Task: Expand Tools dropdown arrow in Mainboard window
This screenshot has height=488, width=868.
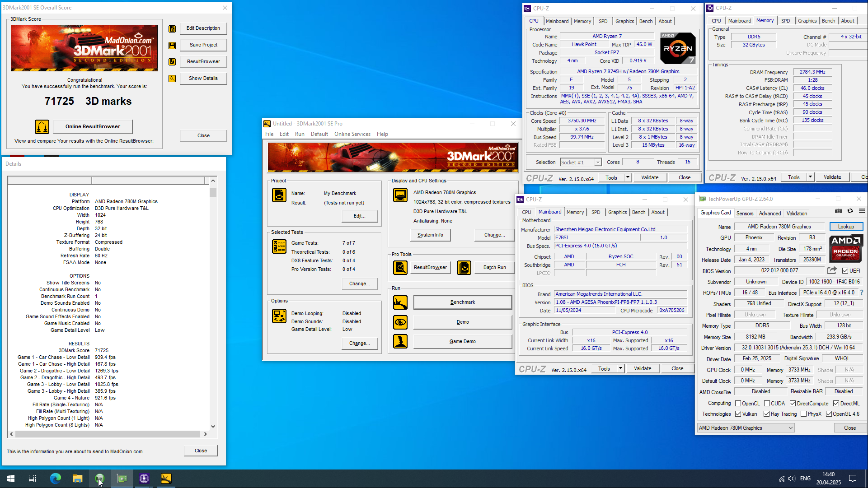Action: coord(620,368)
